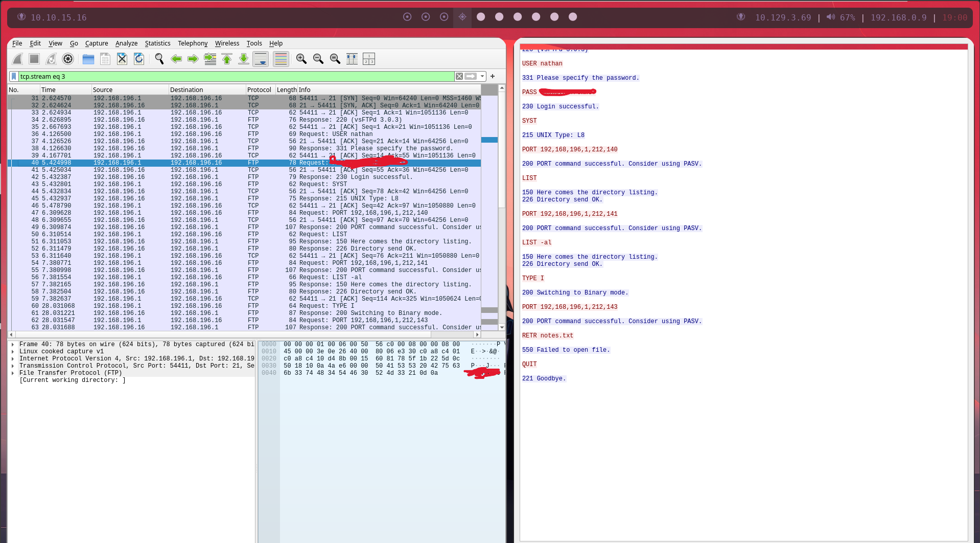The width and height of the screenshot is (980, 543).
Task: Add a filter button using the plus
Action: point(493,76)
